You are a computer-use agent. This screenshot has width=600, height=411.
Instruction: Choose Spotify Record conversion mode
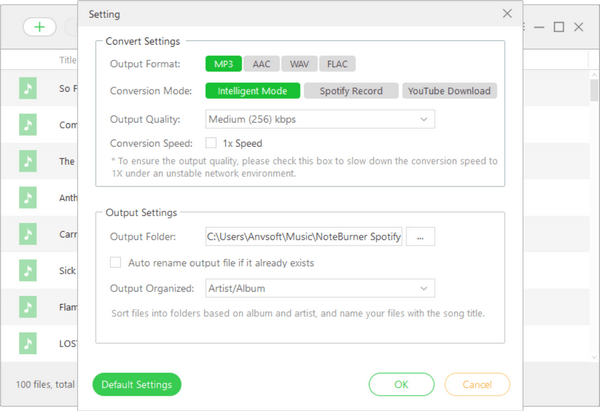click(351, 91)
